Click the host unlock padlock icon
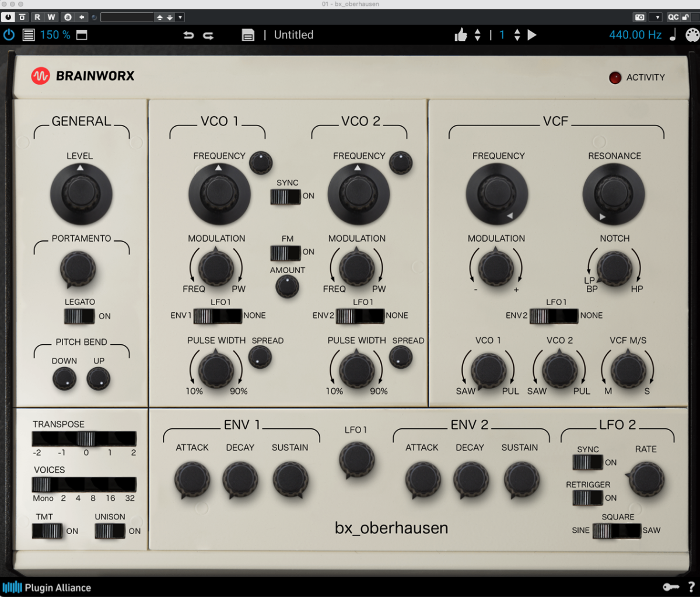This screenshot has width=700, height=597. pos(686,17)
